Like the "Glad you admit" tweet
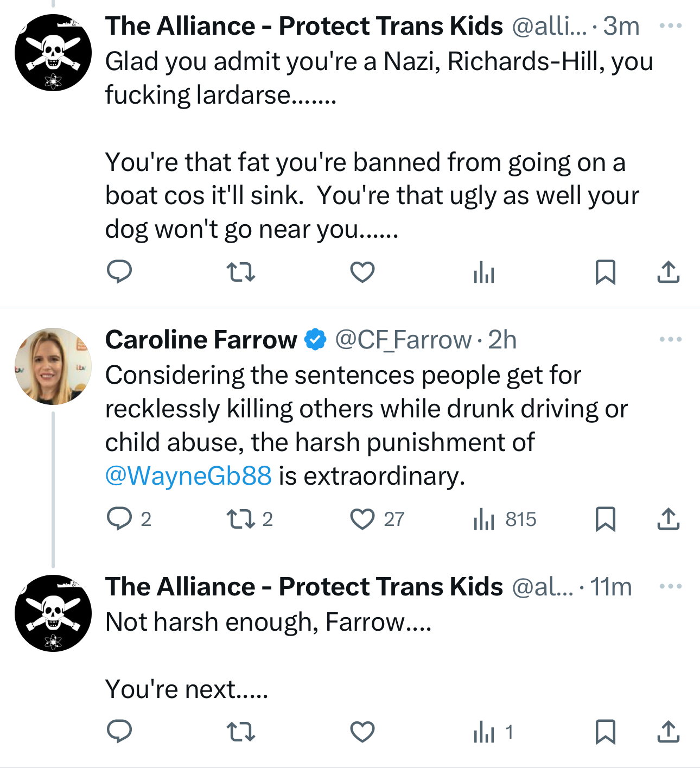Viewport: 700px width, 774px height. (362, 272)
